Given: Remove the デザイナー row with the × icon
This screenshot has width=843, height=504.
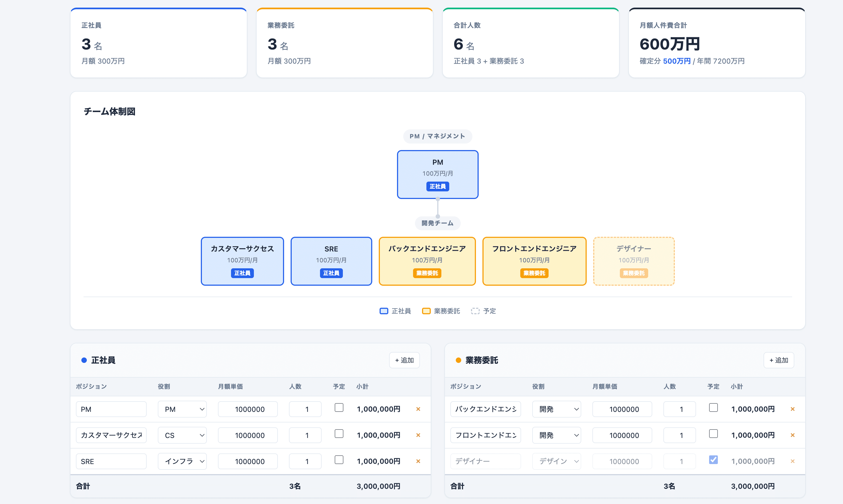Looking at the screenshot, I should coord(792,461).
